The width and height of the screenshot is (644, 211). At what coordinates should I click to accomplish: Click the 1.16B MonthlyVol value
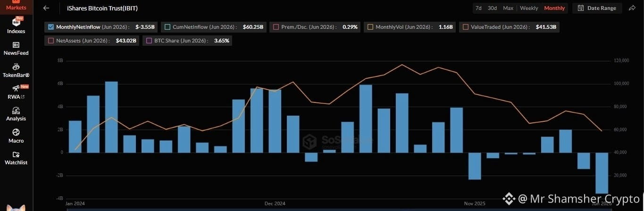445,27
